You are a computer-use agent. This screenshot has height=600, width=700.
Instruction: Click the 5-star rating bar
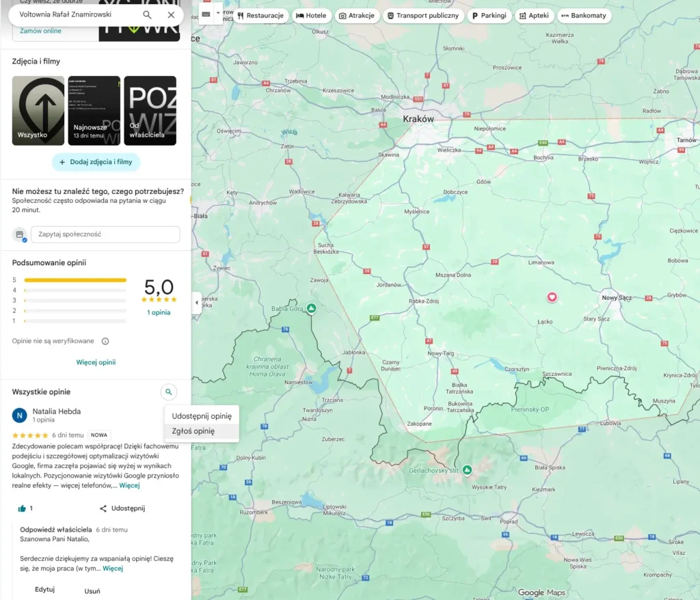[75, 279]
